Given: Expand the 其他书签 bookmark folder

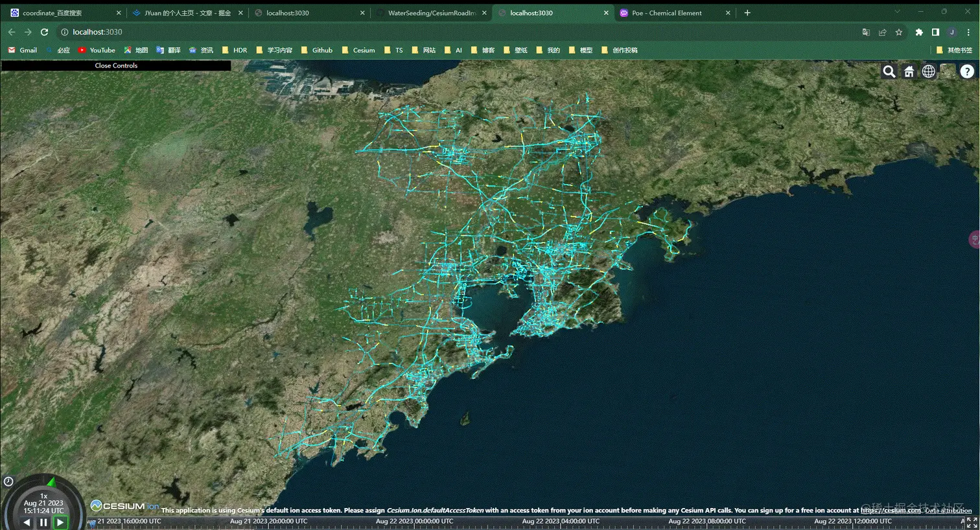Looking at the screenshot, I should pyautogui.click(x=954, y=50).
